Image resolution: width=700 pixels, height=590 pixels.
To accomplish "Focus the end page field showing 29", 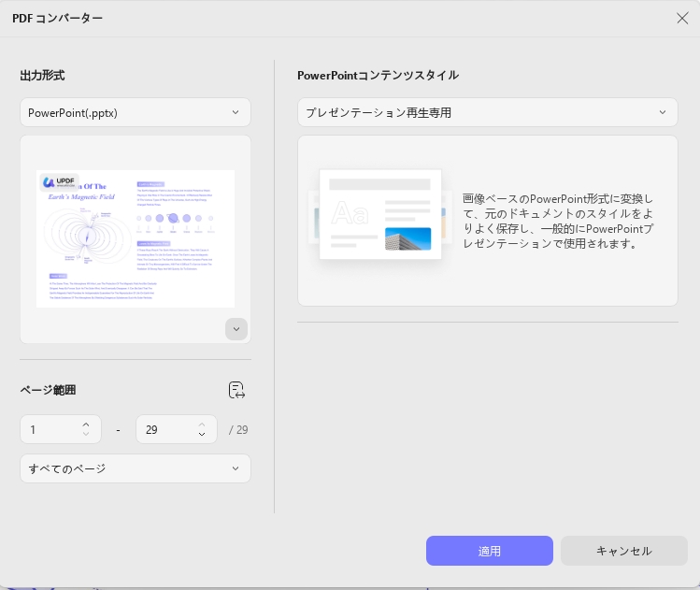I will pos(177,430).
